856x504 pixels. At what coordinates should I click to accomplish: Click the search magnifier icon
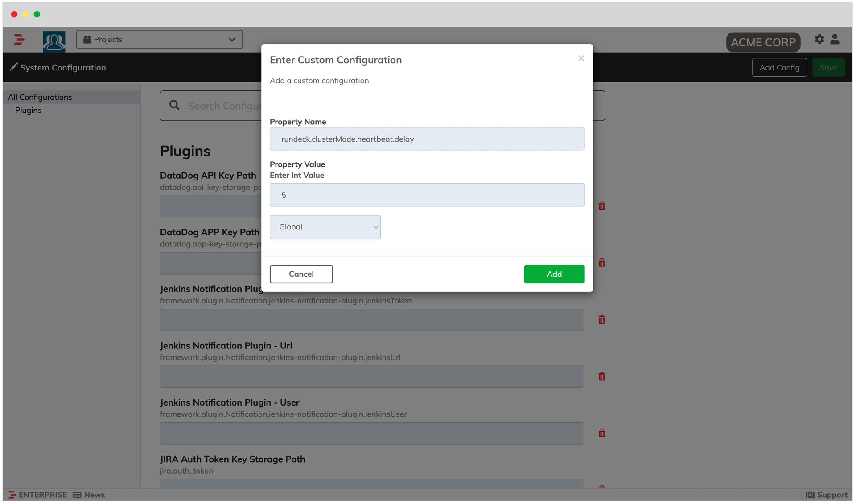[x=174, y=105]
